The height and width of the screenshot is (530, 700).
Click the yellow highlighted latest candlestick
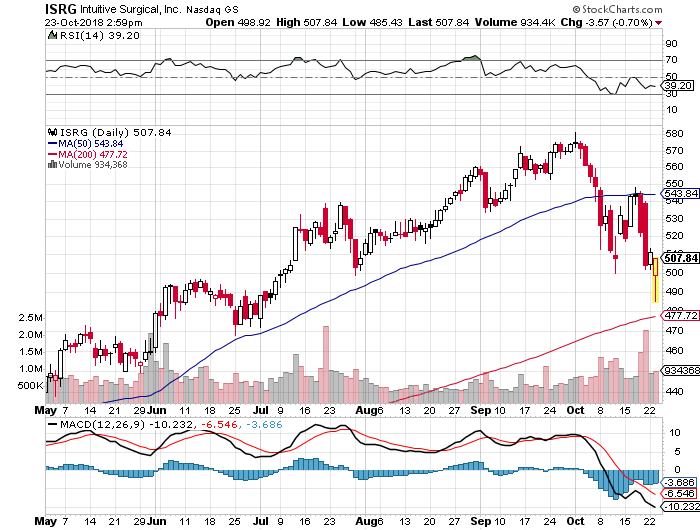[655, 280]
